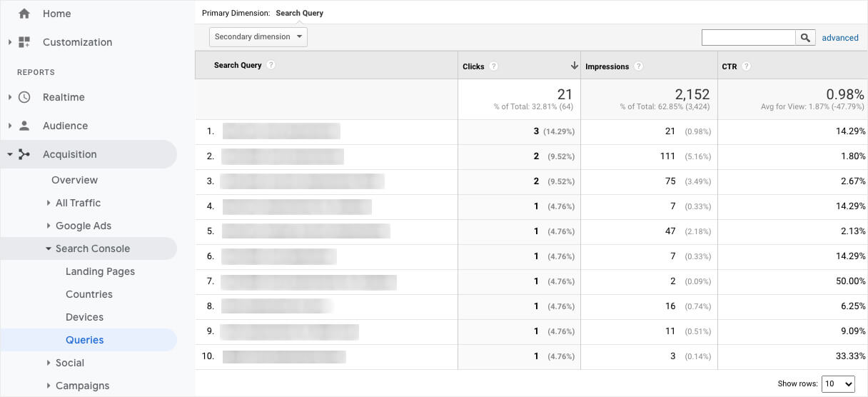Click CTR value 50.00%

coord(850,281)
